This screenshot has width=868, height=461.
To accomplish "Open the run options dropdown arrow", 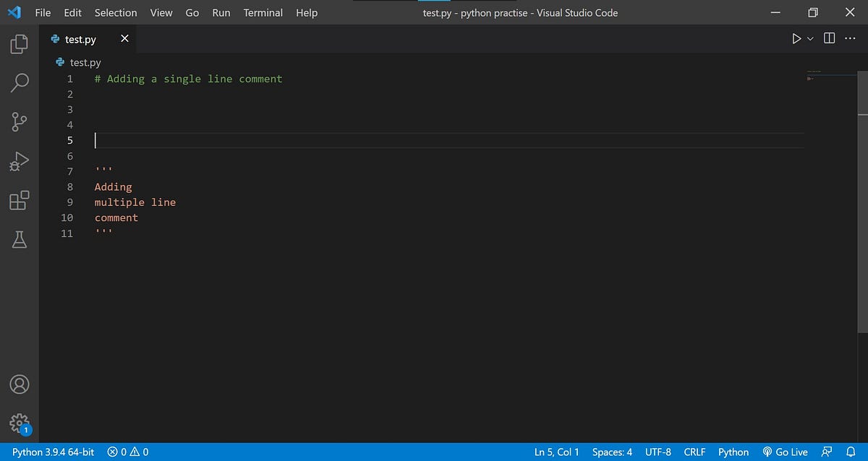I will coord(809,38).
